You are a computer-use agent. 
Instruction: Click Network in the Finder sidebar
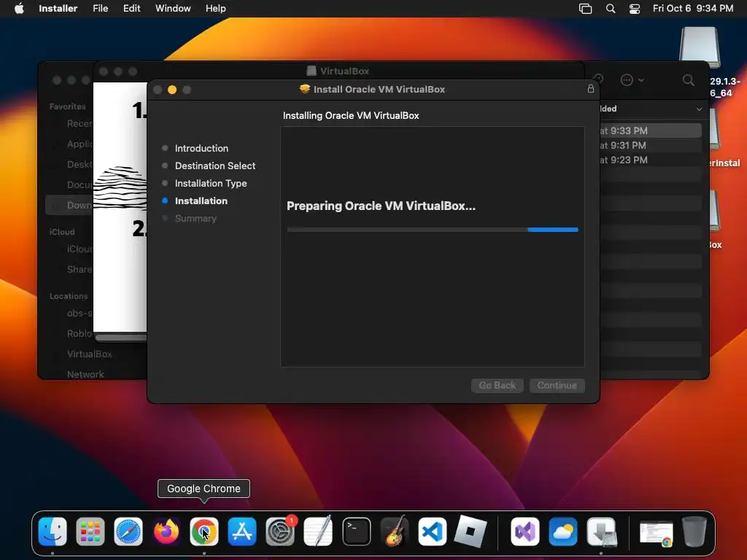[85, 374]
